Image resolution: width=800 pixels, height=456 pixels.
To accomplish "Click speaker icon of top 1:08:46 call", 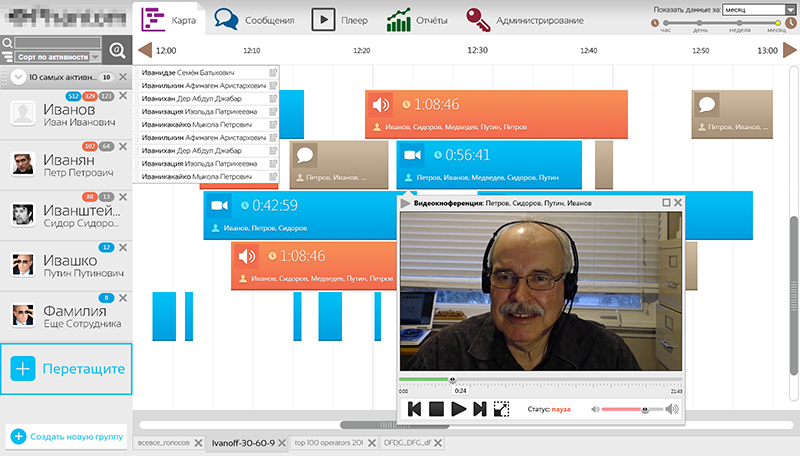I will tap(381, 105).
